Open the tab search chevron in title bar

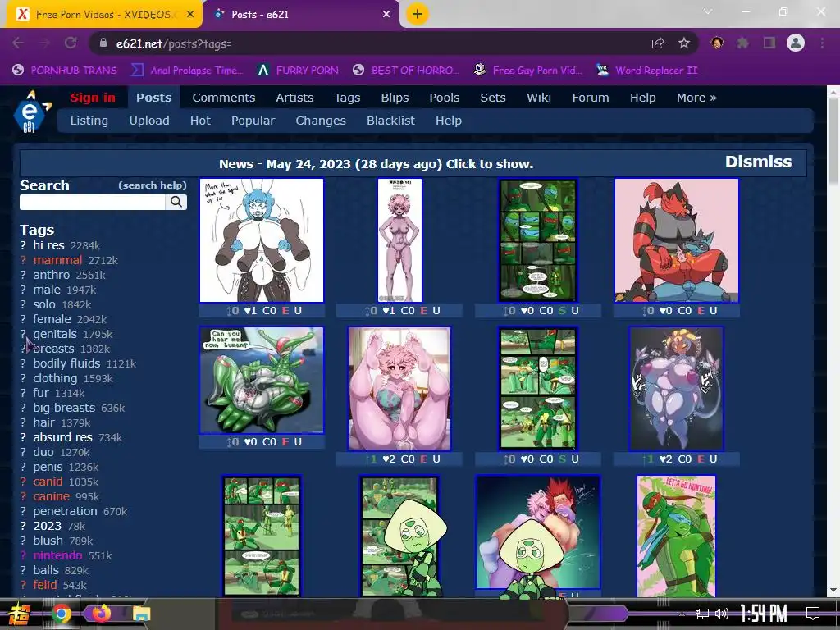tap(708, 11)
